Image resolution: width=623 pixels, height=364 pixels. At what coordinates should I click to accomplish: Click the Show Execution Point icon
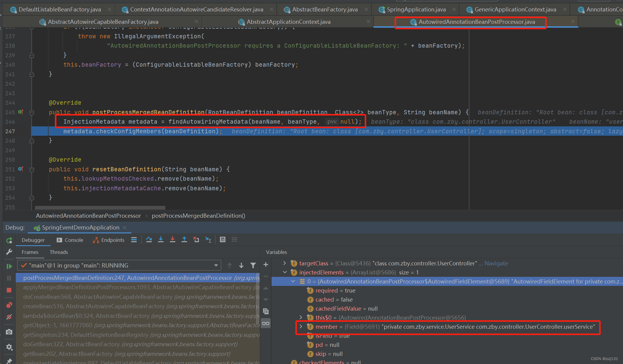(134, 240)
